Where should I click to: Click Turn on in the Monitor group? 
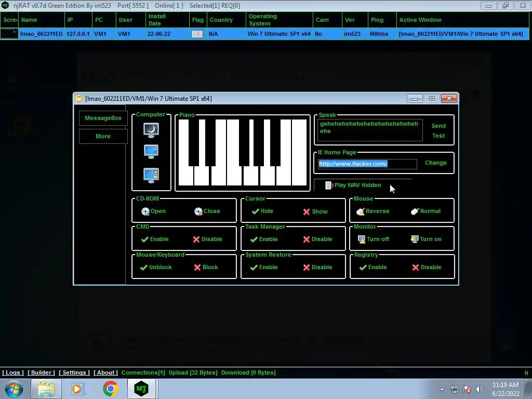click(426, 239)
